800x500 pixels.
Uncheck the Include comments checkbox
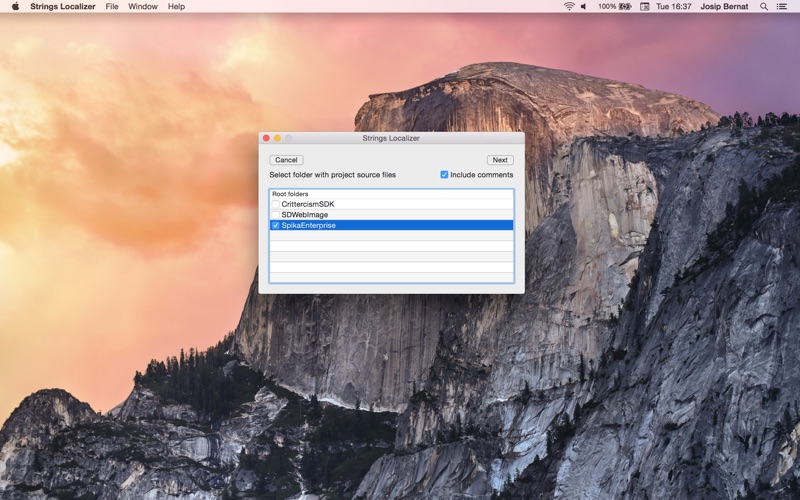pos(444,174)
